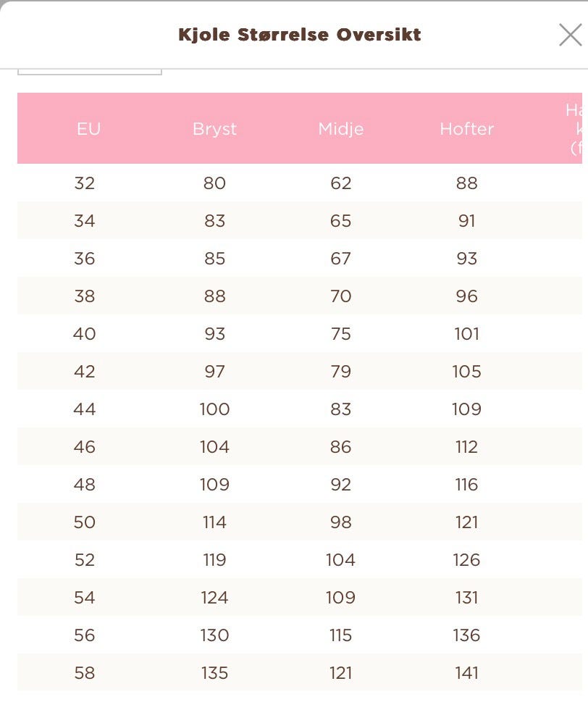
Task: Click the Bryst column header
Action: coord(214,129)
